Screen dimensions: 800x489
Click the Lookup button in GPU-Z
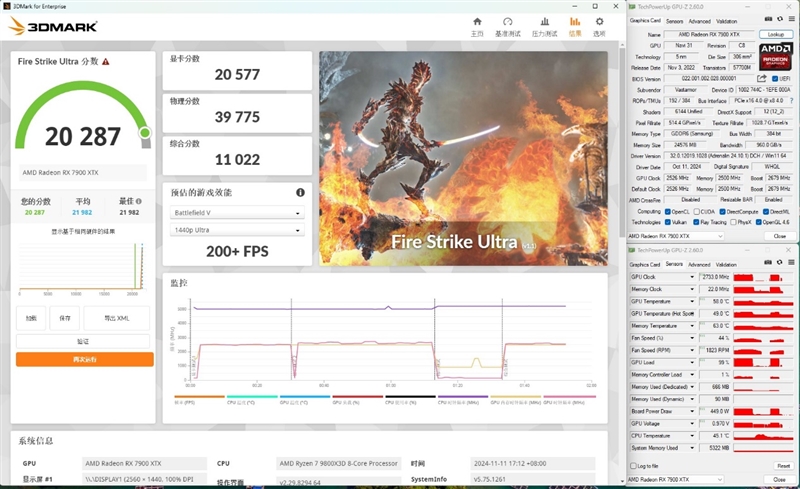pos(776,34)
